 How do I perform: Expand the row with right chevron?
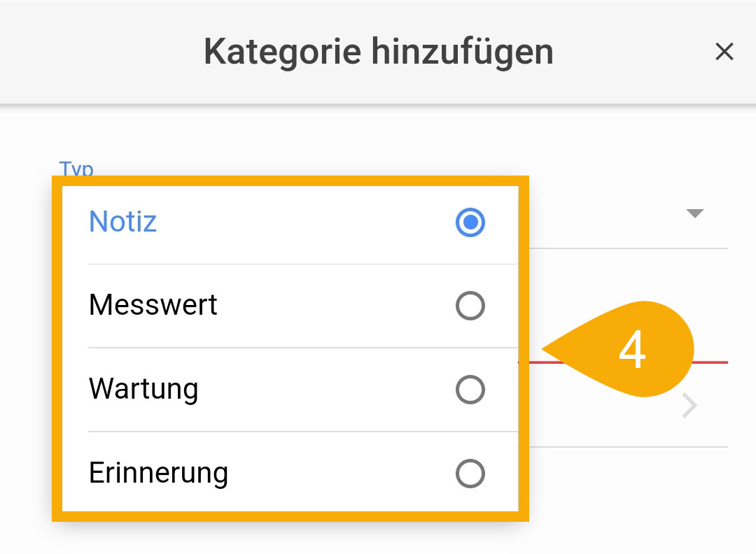(x=690, y=406)
